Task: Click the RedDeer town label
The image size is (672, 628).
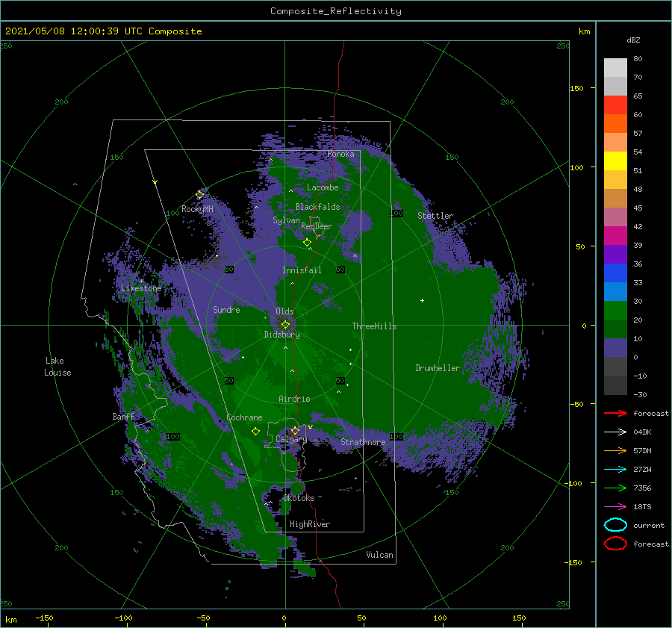Action: coord(317,226)
